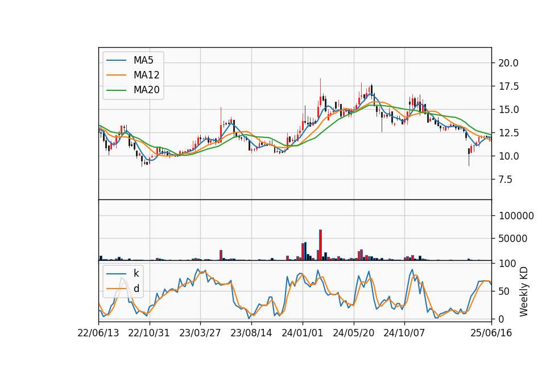
Task: Click the 15.0 price axis label
Action: [508, 110]
